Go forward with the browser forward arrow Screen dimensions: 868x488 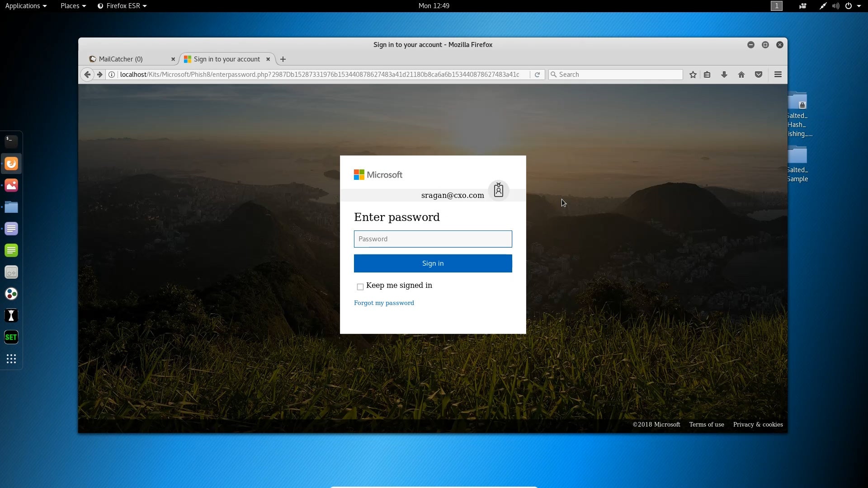pyautogui.click(x=100, y=75)
